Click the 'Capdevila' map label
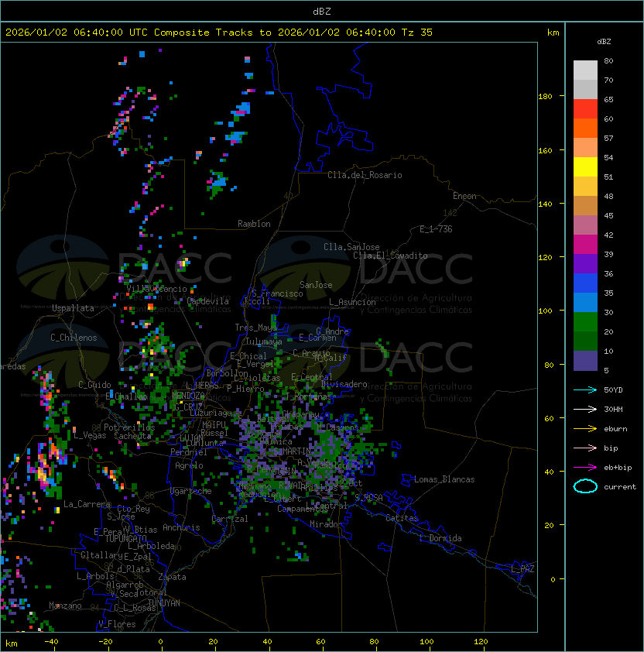The image size is (644, 652). pos(208,301)
